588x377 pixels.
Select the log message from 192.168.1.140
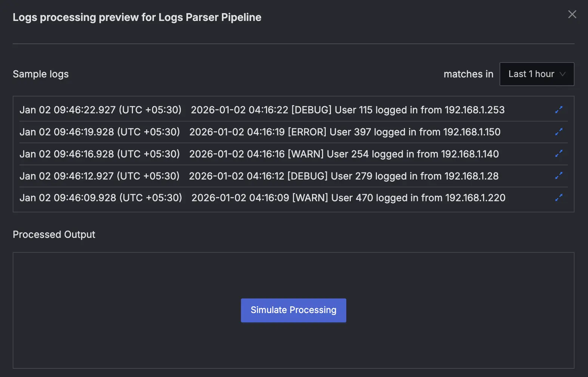click(x=344, y=154)
